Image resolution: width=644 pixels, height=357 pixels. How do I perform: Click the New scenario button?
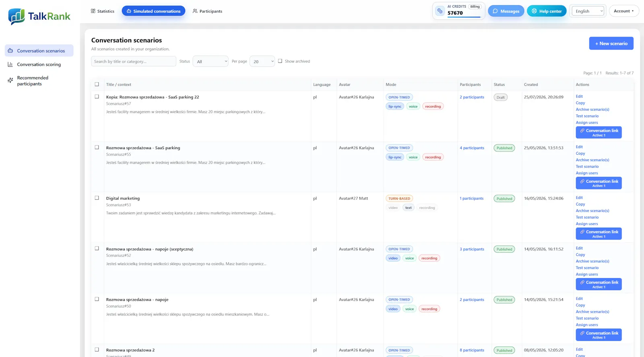pyautogui.click(x=611, y=44)
